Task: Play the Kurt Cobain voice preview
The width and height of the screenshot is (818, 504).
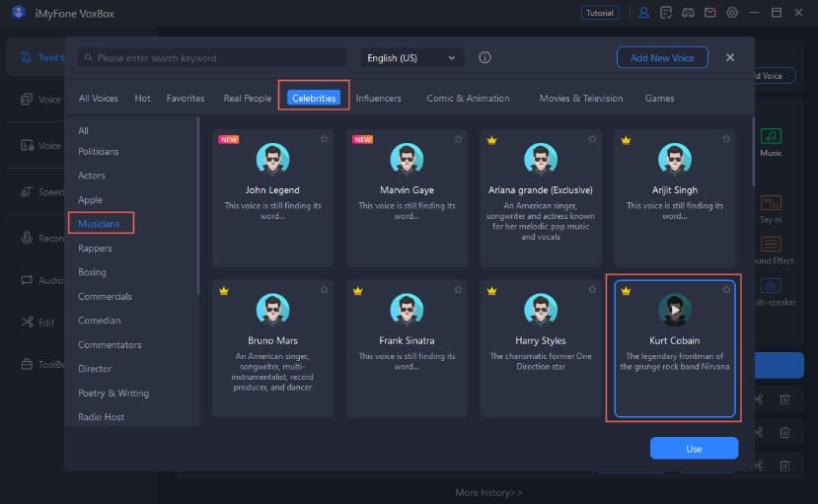Action: click(675, 310)
